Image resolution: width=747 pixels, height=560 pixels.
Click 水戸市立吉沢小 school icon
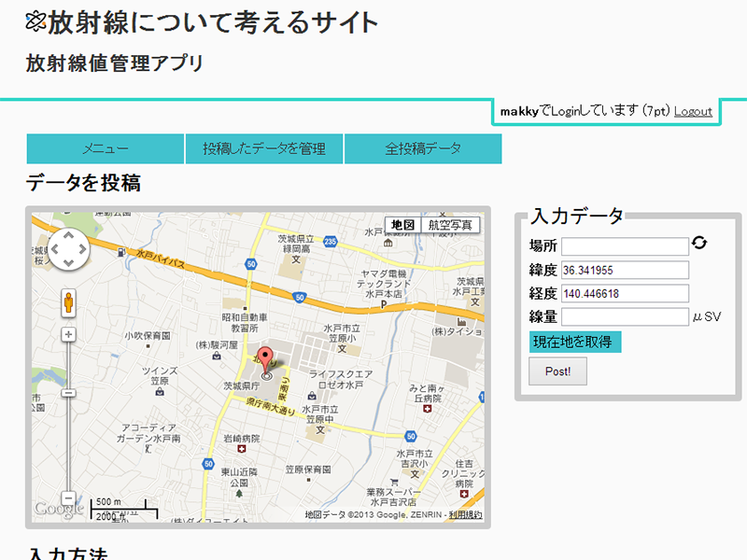click(x=415, y=474)
